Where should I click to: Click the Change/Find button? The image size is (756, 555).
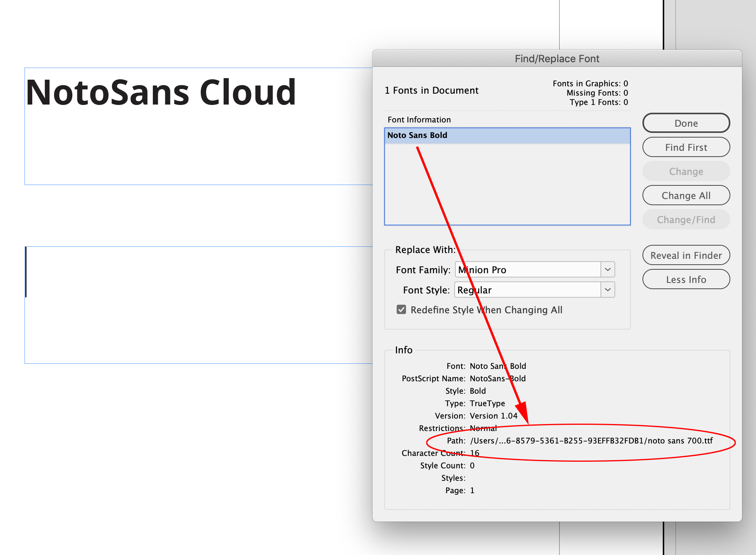point(686,220)
